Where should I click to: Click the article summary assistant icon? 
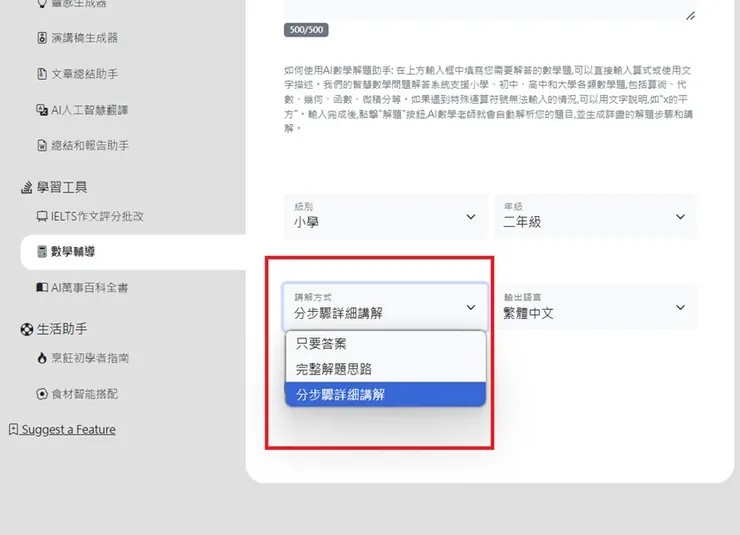click(42, 74)
